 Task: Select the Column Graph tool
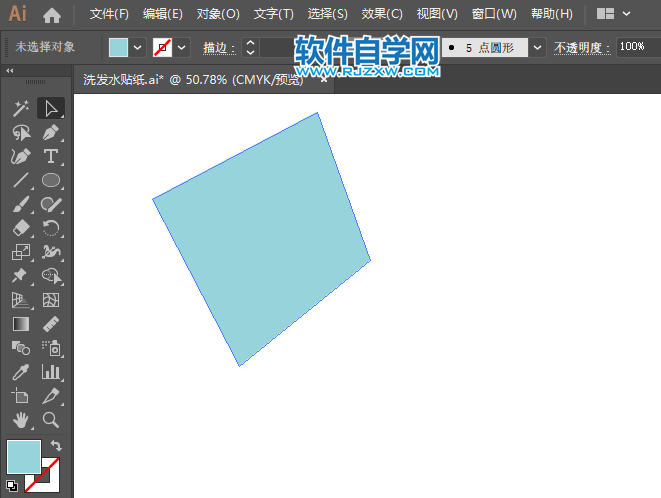pyautogui.click(x=51, y=372)
